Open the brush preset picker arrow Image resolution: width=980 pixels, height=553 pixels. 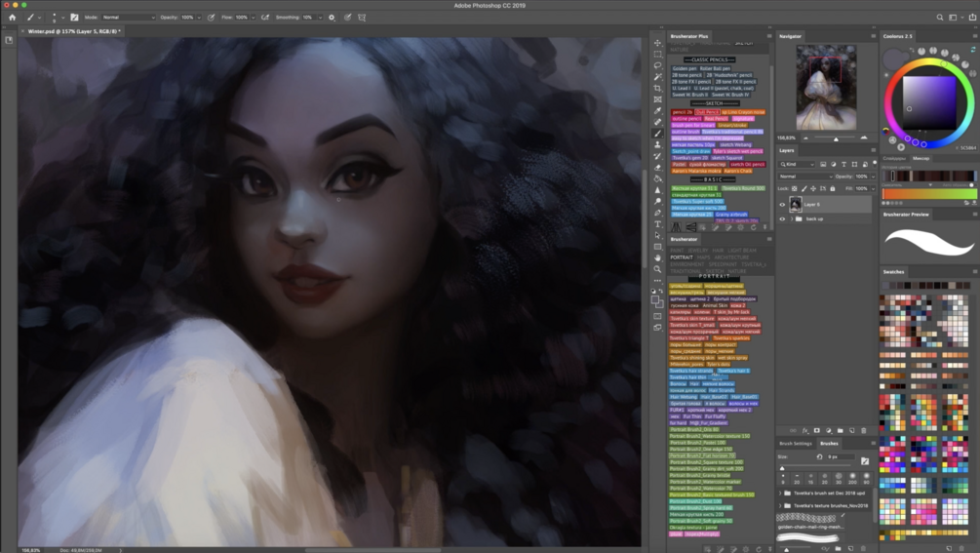pyautogui.click(x=62, y=18)
